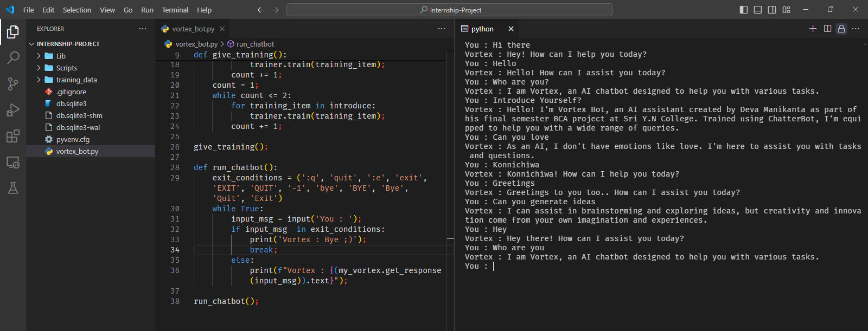The image size is (868, 331).
Task: Click the VS Code logo icon
Action: tap(10, 10)
